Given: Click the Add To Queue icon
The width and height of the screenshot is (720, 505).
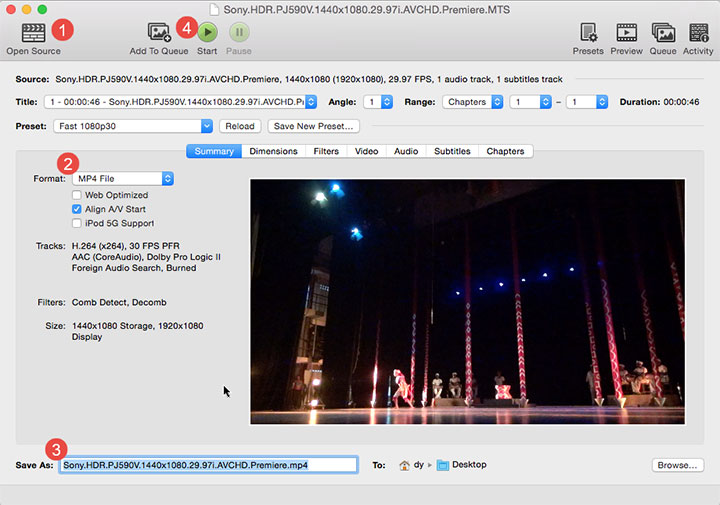Looking at the screenshot, I should [x=158, y=32].
